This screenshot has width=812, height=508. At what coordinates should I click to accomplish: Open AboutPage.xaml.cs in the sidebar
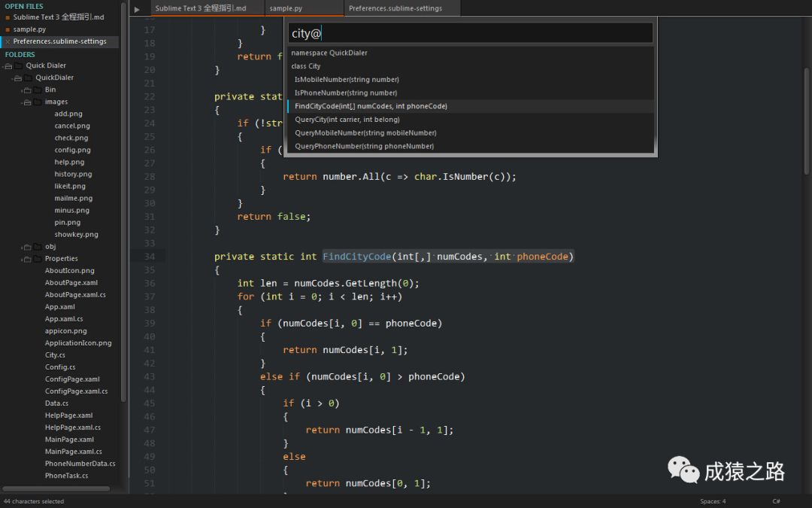[75, 295]
